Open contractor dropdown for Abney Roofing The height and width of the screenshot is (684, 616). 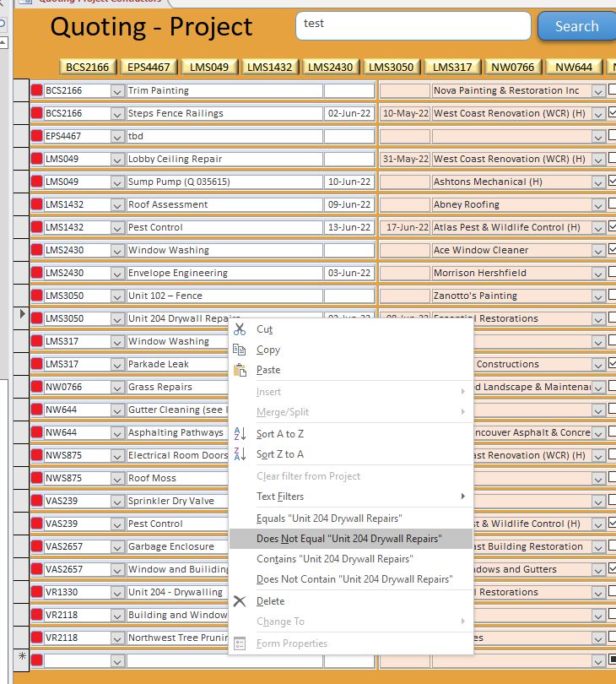[x=598, y=204]
